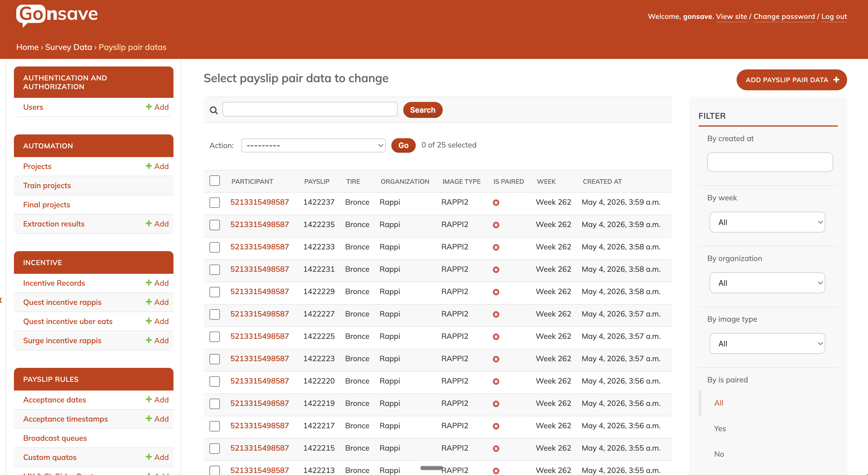Check the row checkbox for payslip 1422229
Screen dimensions: 868x475
[215, 292]
